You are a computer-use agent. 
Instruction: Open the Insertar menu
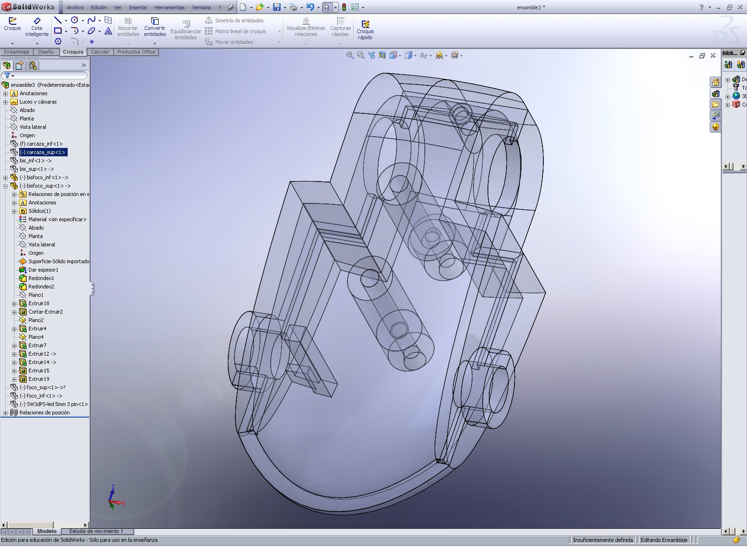[138, 7]
